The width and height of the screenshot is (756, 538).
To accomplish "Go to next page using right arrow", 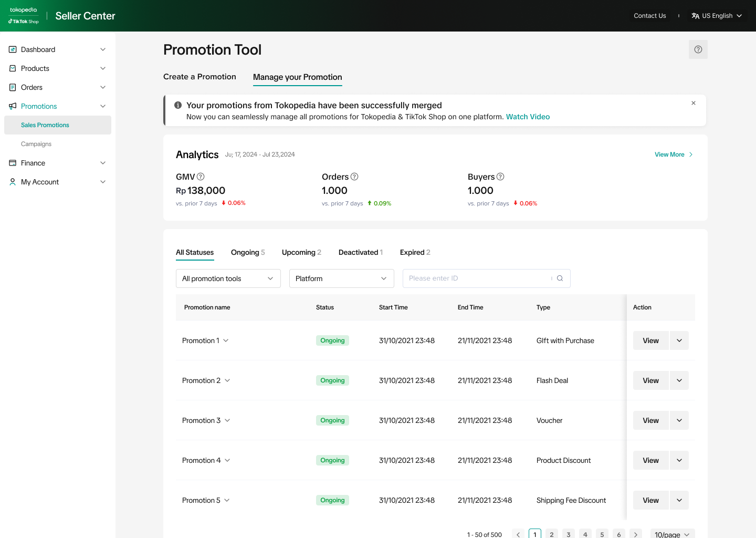I will pyautogui.click(x=635, y=534).
